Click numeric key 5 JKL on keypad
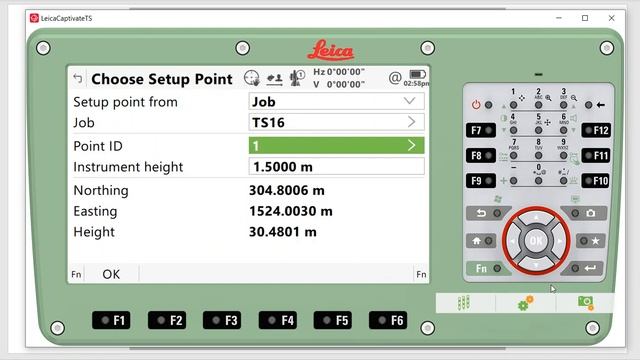Screen dimensions: 640x360 click(538, 130)
